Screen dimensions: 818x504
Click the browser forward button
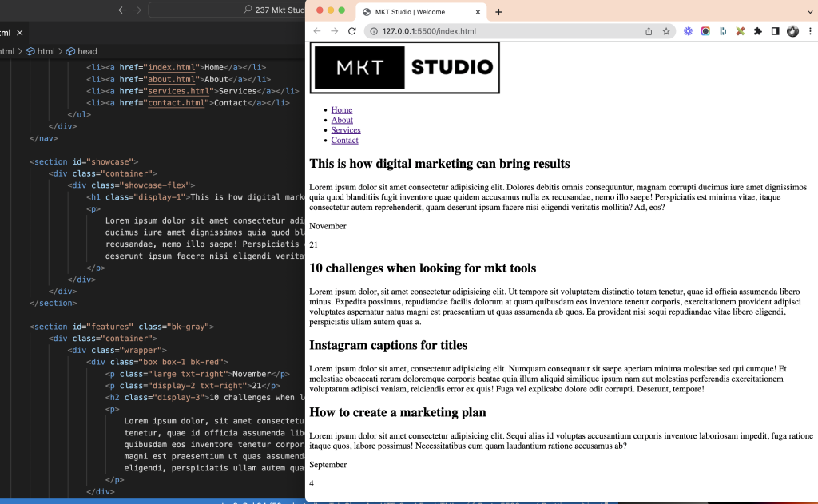(335, 31)
